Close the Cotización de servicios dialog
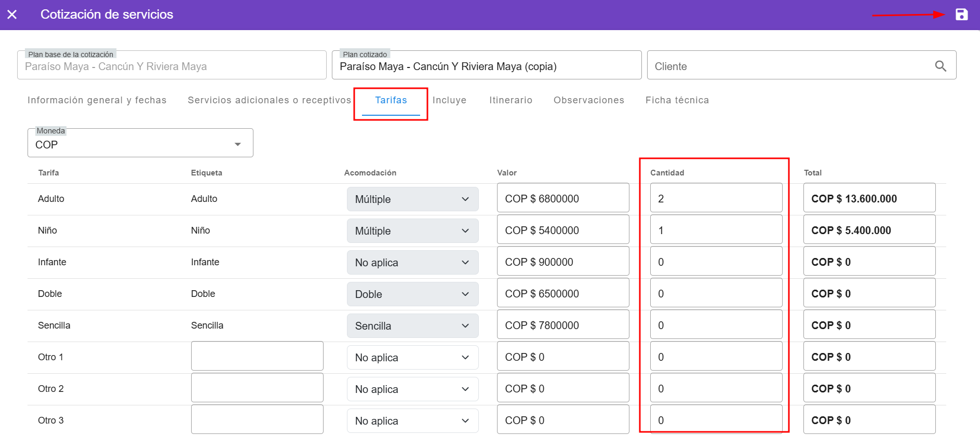The width and height of the screenshot is (980, 435). pyautogui.click(x=12, y=15)
